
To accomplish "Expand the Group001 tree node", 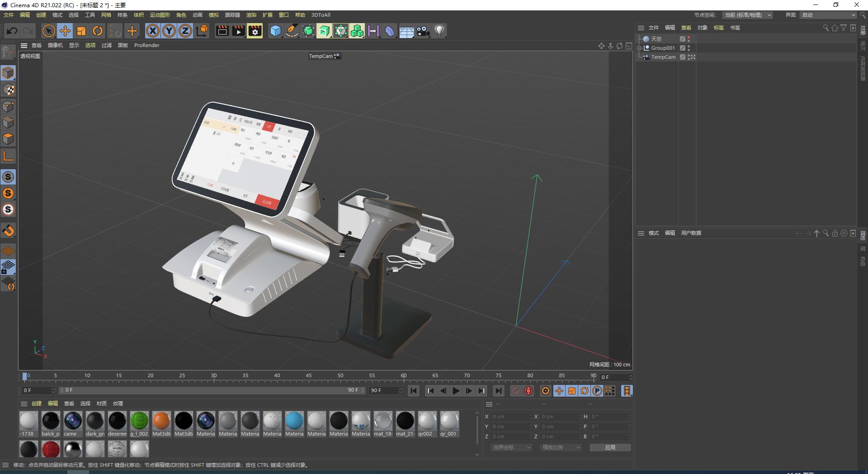I will (639, 48).
